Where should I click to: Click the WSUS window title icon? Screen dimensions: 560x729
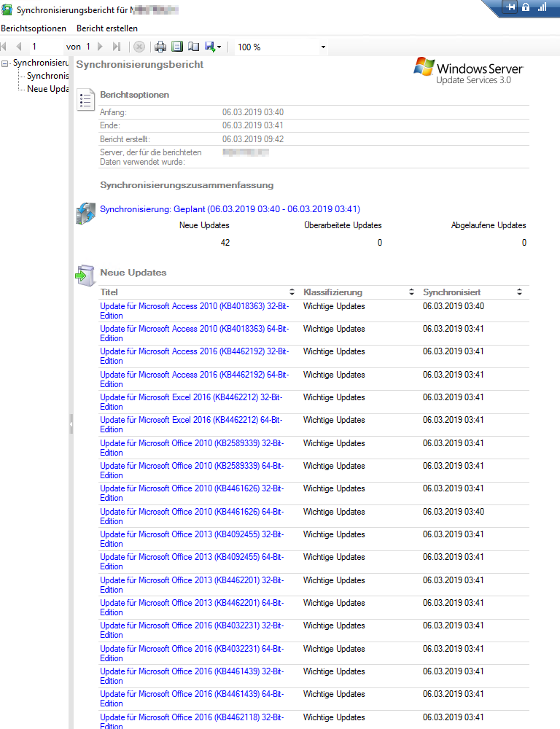(7, 9)
